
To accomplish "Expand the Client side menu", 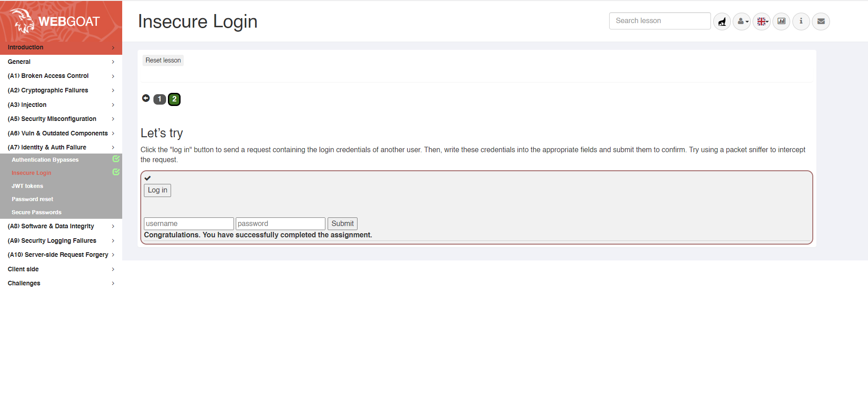I will pyautogui.click(x=61, y=269).
